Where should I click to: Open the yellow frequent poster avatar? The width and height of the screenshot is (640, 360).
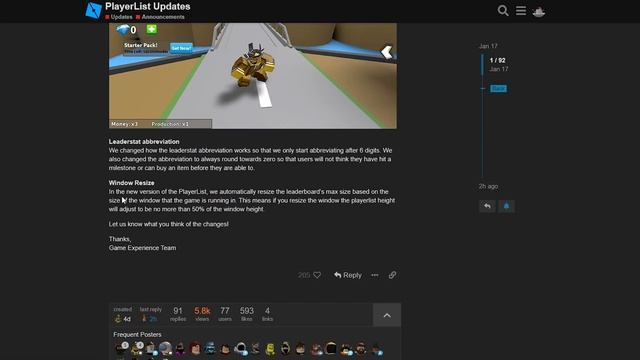click(x=270, y=349)
